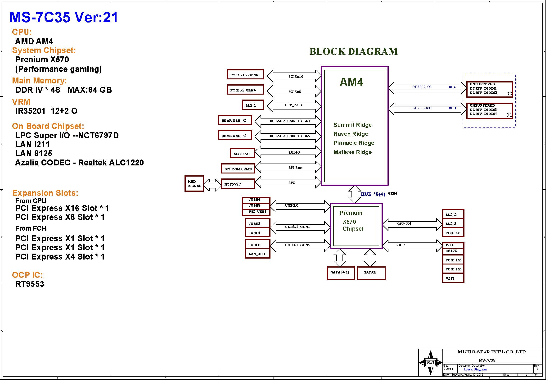Select the WIFI block at bottom right
The image size is (554, 392).
(453, 278)
